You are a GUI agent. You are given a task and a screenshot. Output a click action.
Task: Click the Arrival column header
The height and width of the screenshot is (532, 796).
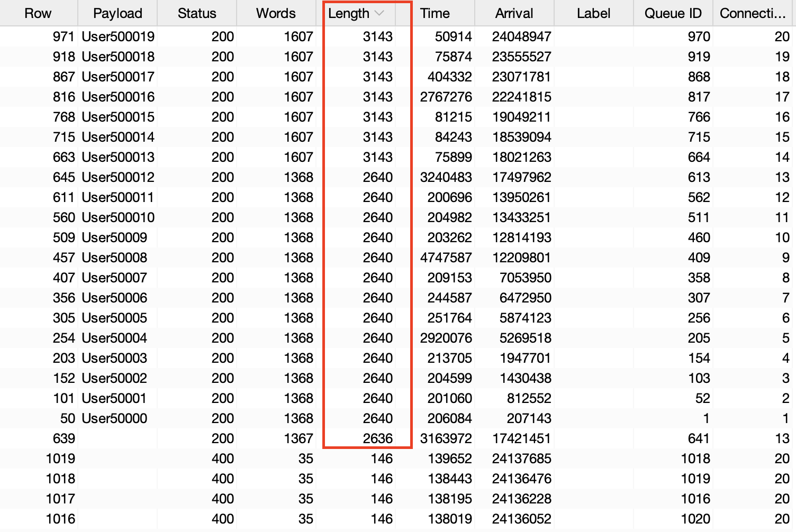click(514, 13)
